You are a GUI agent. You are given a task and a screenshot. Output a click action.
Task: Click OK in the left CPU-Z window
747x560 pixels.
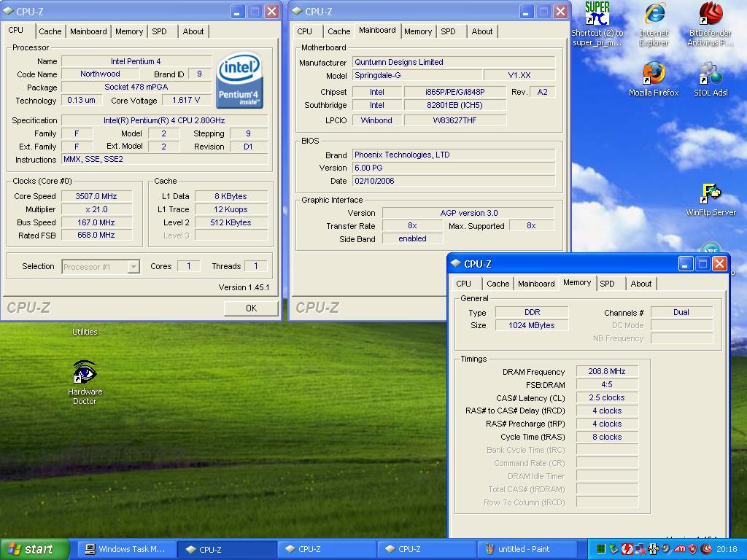tap(251, 308)
